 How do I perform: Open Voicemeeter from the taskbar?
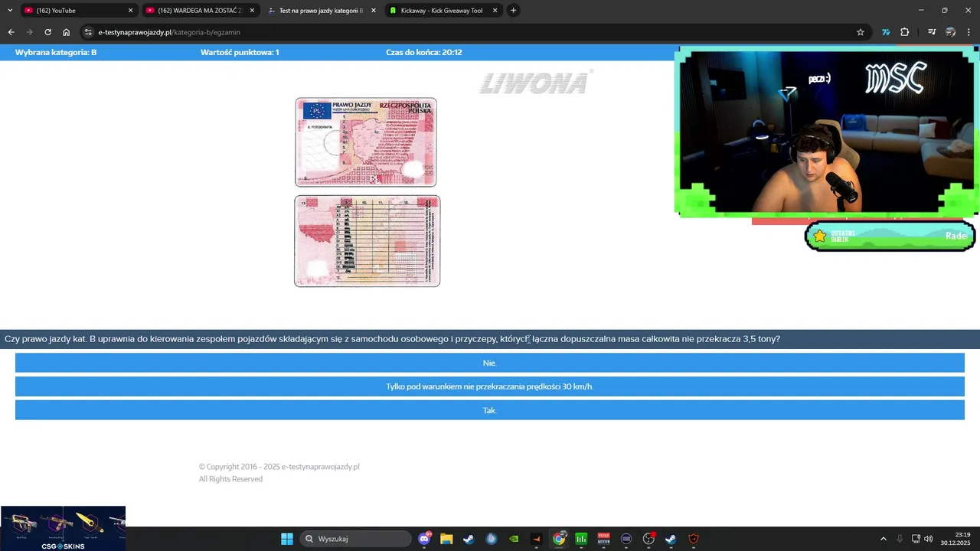(603, 539)
